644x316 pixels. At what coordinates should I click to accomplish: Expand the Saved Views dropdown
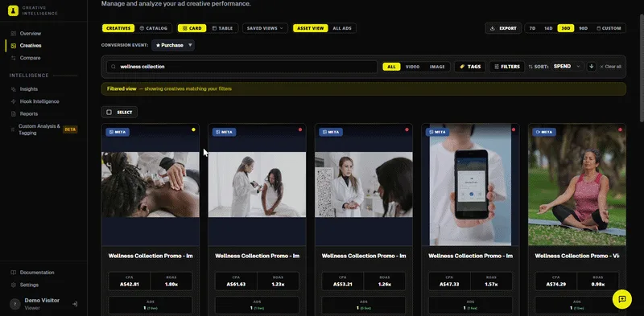265,28
